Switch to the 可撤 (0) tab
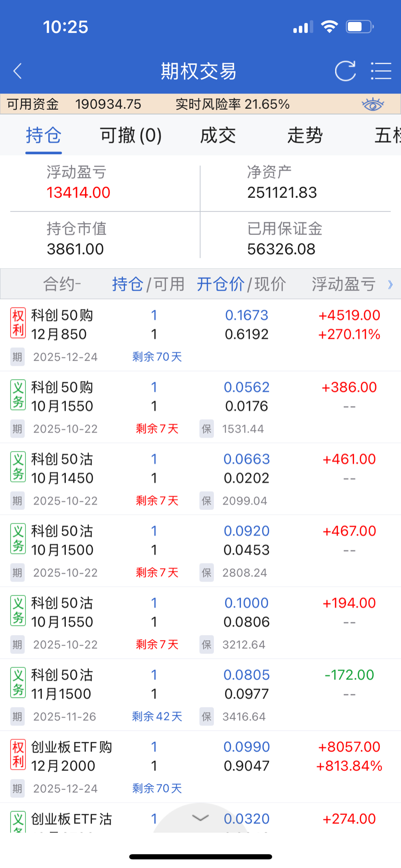The height and width of the screenshot is (868, 401). [x=131, y=135]
